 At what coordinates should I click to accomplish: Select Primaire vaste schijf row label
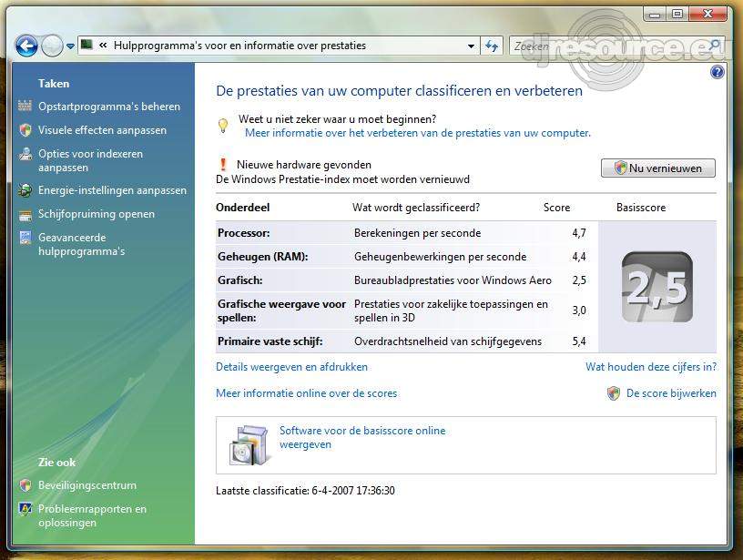[x=270, y=341]
